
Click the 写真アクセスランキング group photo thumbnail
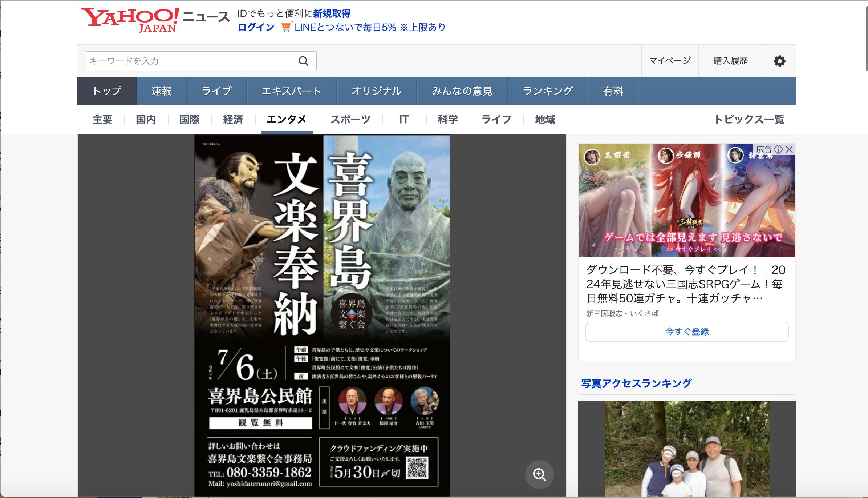[x=687, y=448]
